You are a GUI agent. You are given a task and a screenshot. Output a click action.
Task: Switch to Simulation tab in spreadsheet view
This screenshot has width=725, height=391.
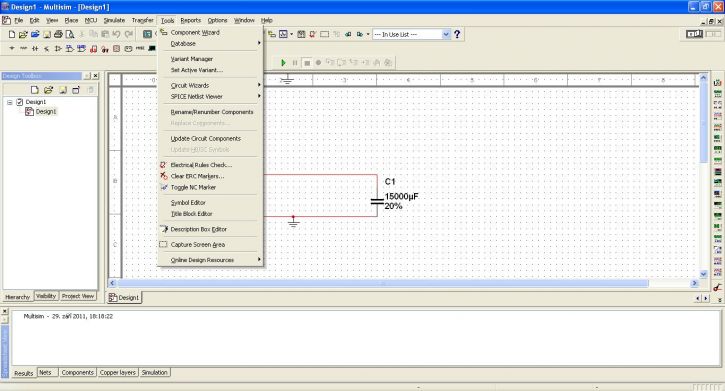pyautogui.click(x=154, y=373)
